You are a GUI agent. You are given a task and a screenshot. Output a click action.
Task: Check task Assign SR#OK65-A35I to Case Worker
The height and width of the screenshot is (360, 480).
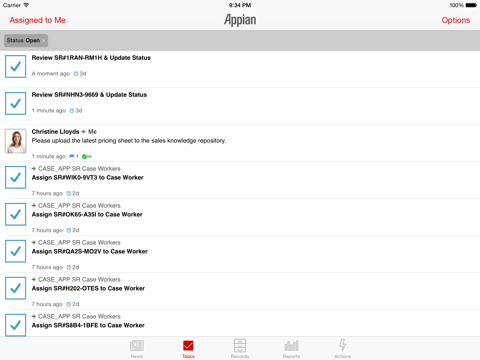coord(15,214)
